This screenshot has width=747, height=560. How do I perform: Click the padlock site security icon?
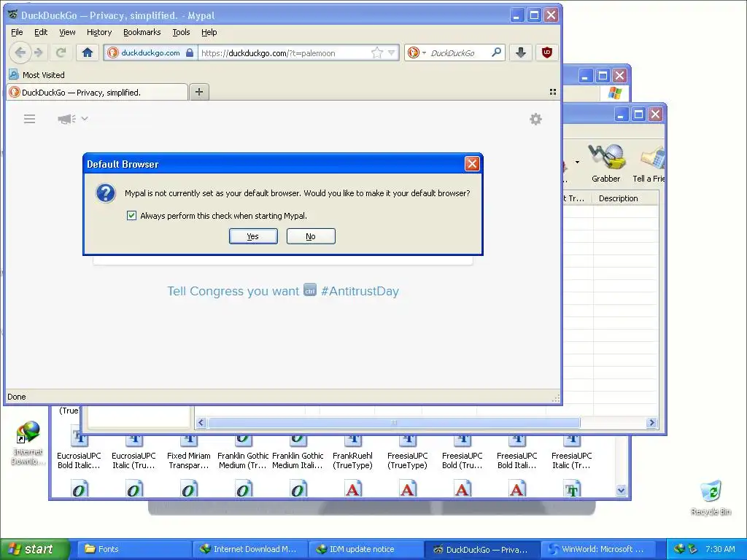point(190,52)
